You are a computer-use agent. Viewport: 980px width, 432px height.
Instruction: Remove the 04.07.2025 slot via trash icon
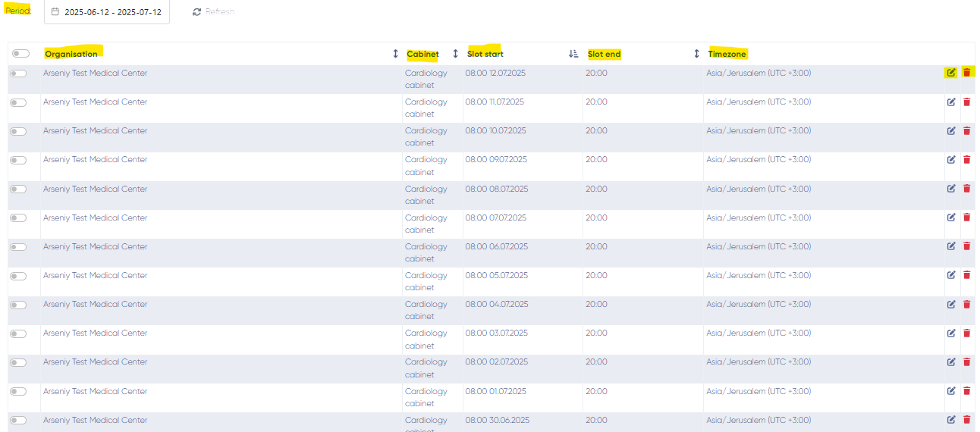[967, 305]
